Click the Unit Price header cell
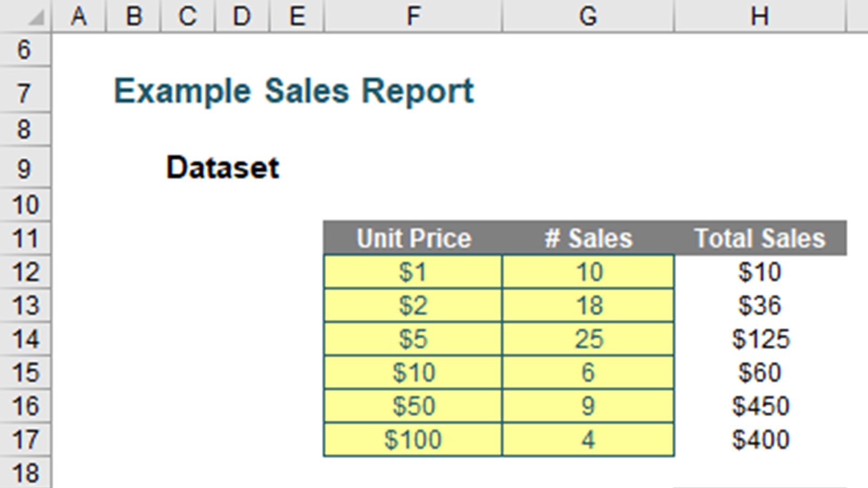 click(x=413, y=239)
